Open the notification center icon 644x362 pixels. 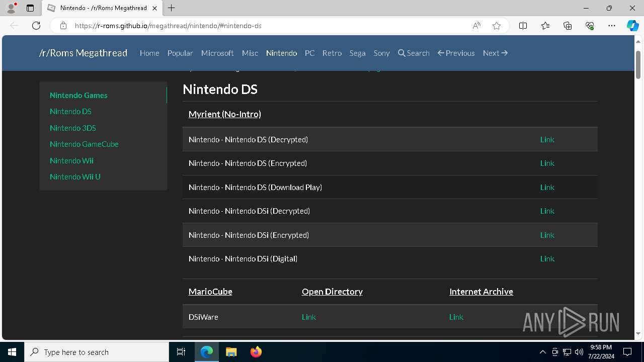point(627,352)
